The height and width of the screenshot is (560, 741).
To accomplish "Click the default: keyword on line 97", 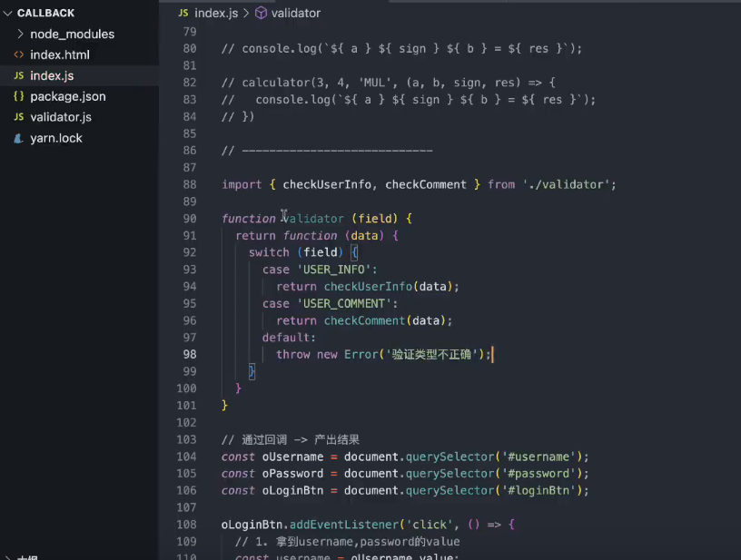I will 289,338.
